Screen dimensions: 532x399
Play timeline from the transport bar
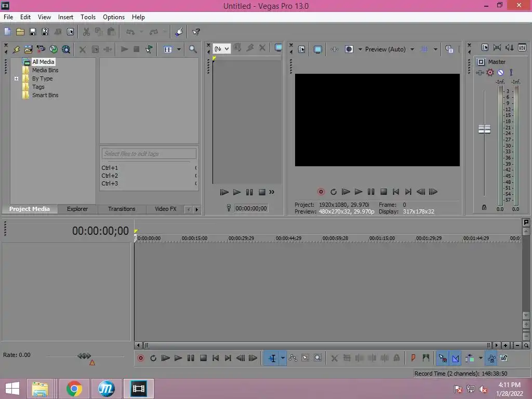pos(178,358)
